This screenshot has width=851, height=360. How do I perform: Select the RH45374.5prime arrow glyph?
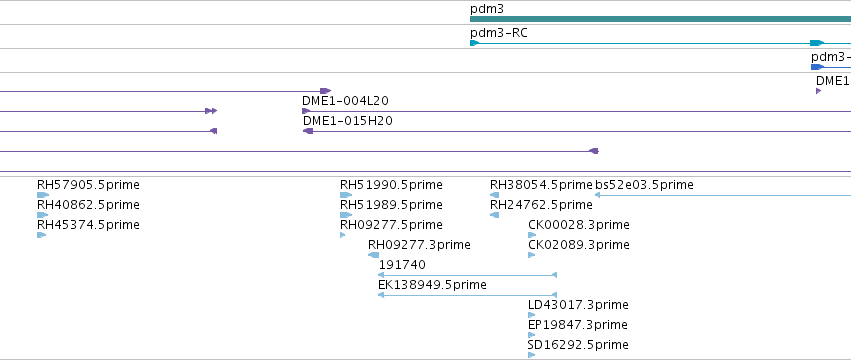[x=41, y=235]
